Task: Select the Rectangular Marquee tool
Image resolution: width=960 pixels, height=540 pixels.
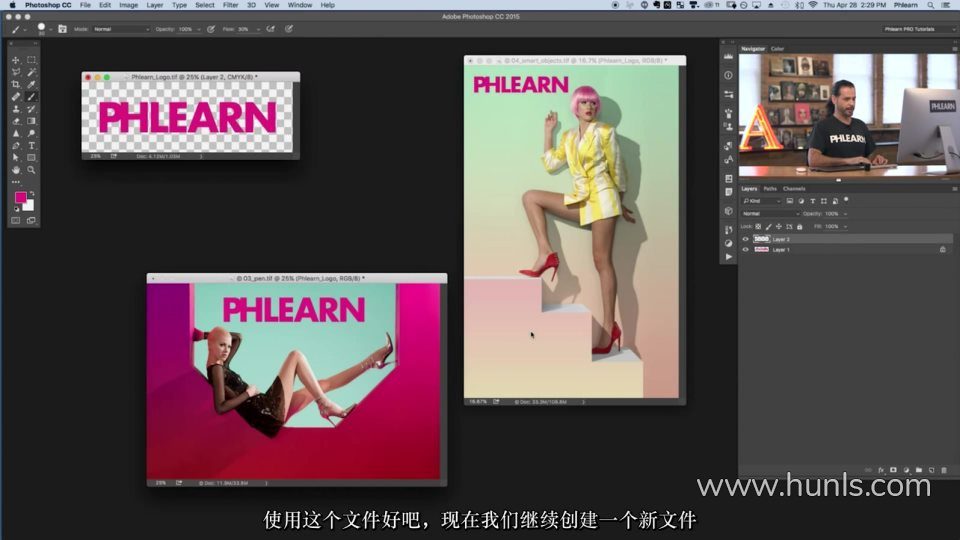Action: (x=31, y=60)
